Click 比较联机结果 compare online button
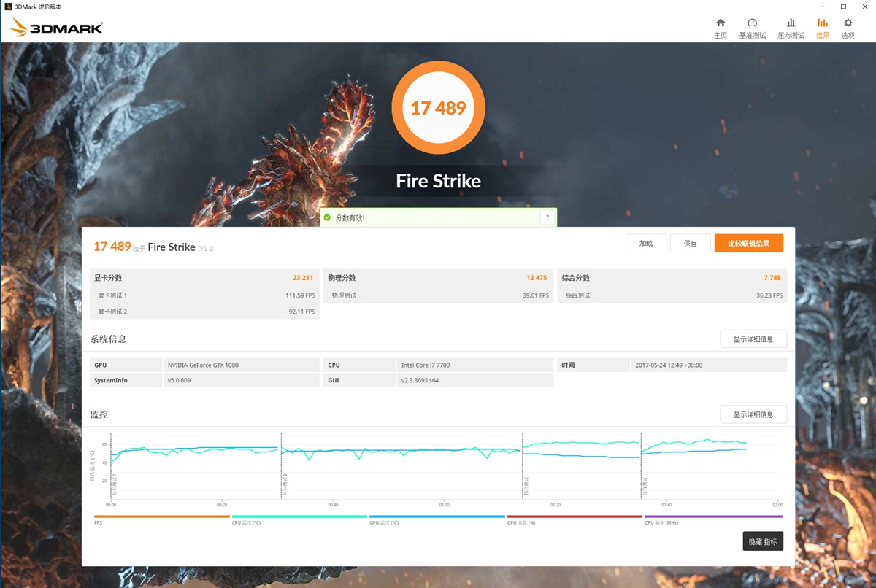 pos(749,244)
